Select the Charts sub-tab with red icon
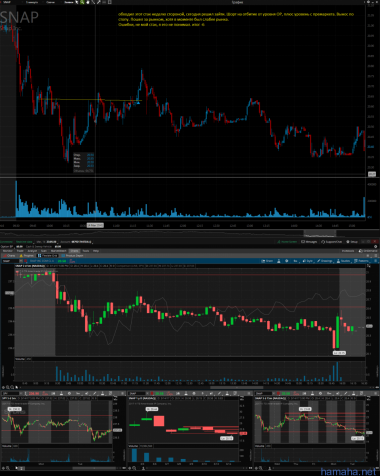 click(x=9, y=256)
